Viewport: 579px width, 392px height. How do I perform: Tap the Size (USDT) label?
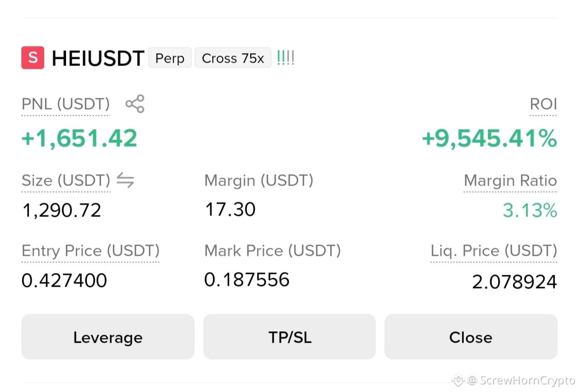66,180
